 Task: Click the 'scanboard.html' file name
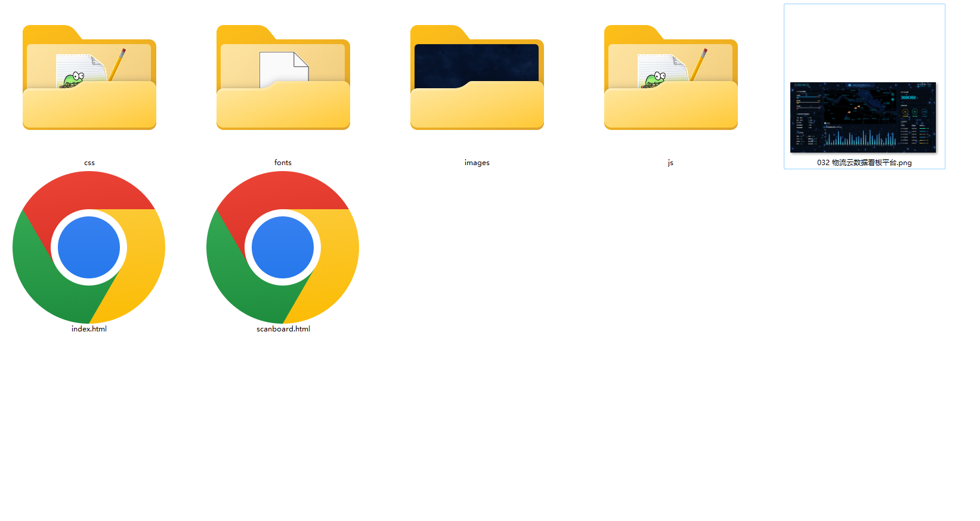tap(283, 328)
